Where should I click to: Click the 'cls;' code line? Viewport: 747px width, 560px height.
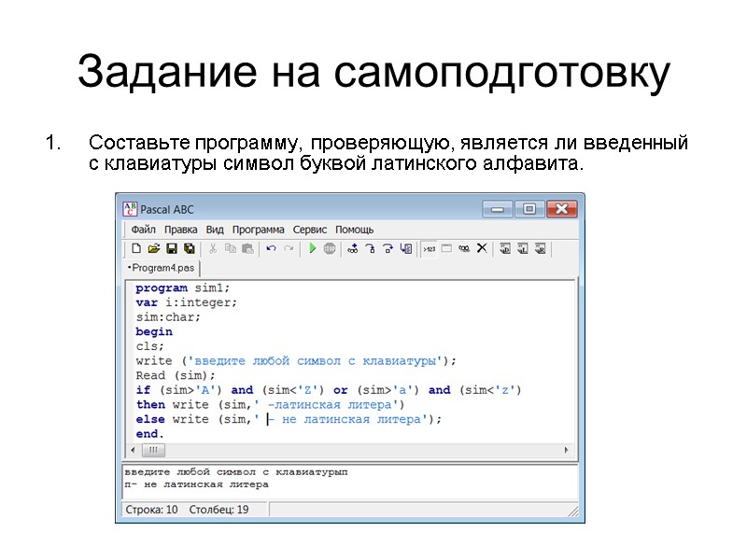pyautogui.click(x=149, y=346)
